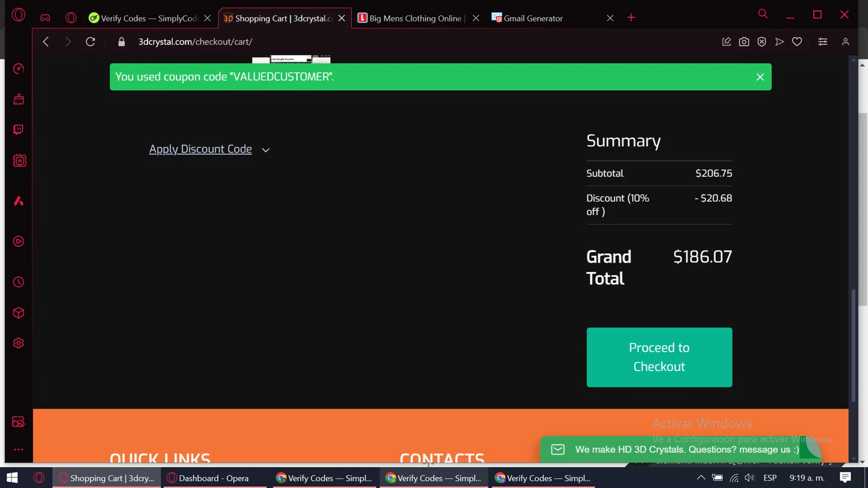The height and width of the screenshot is (488, 868).
Task: Dismiss the coupon code success message
Action: (760, 77)
